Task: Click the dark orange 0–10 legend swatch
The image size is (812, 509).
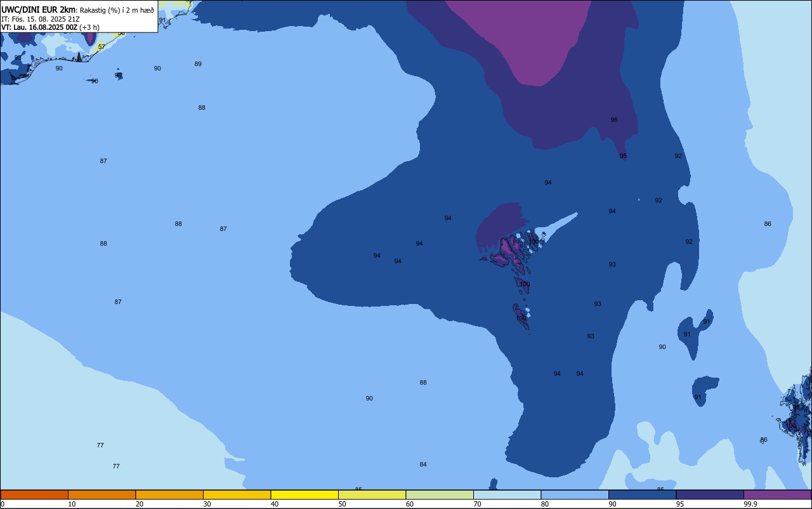Action: coord(34,494)
